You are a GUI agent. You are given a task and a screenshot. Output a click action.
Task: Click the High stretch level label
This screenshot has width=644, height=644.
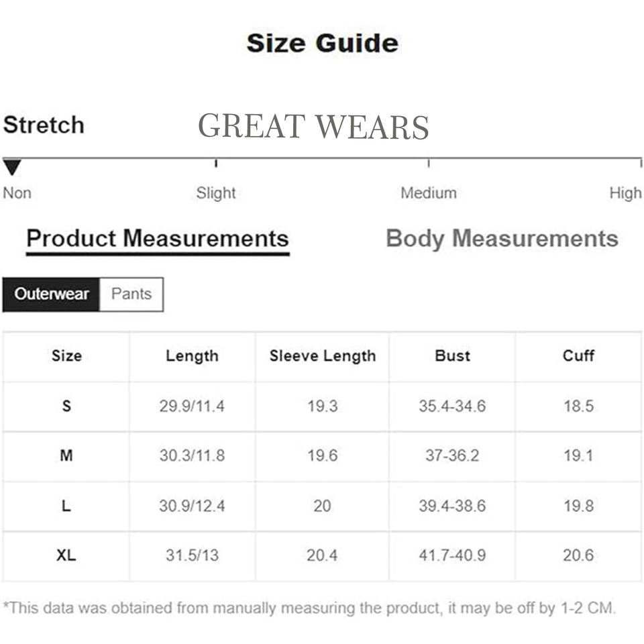pos(625,193)
